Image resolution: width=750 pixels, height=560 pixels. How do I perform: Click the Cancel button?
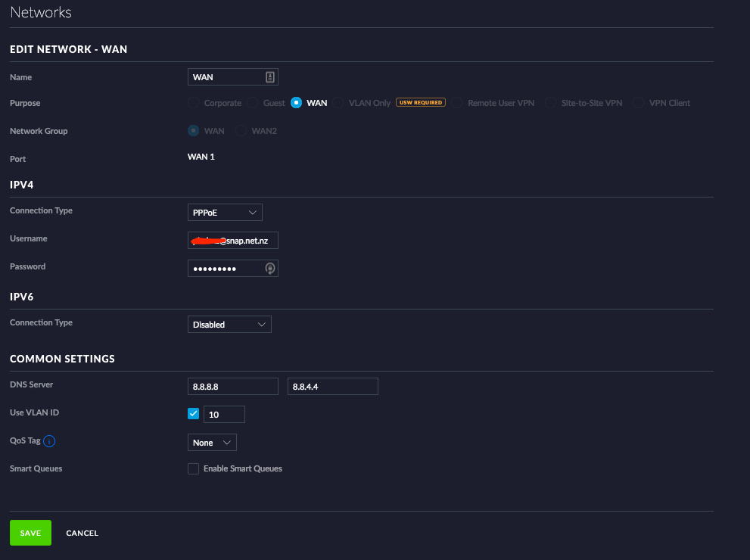pos(82,534)
